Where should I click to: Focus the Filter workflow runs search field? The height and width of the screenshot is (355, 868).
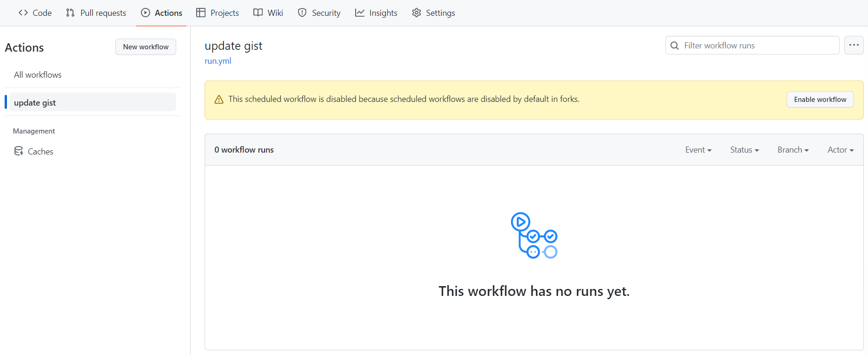[752, 46]
